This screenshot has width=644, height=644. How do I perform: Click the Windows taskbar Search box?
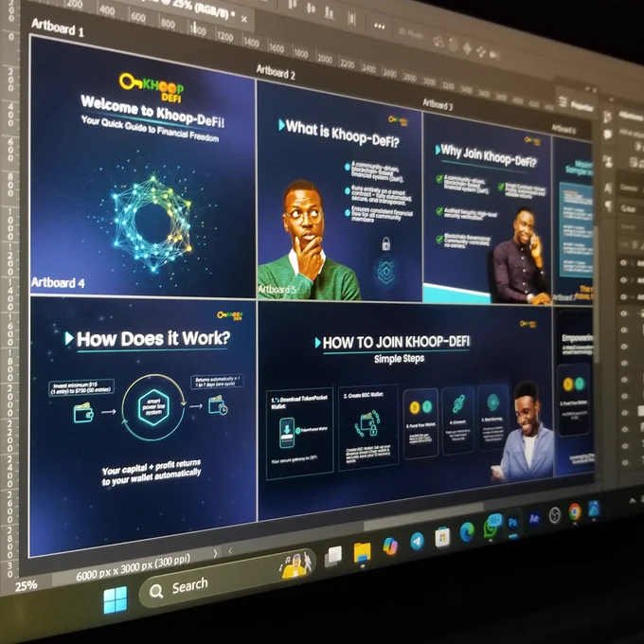click(226, 578)
